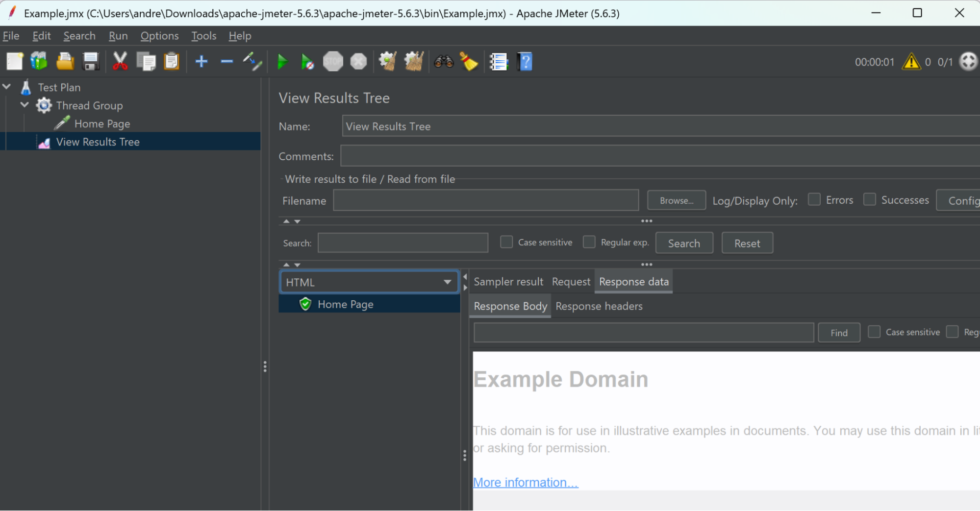
Task: Collapse the Test Plan tree node
Action: 7,87
